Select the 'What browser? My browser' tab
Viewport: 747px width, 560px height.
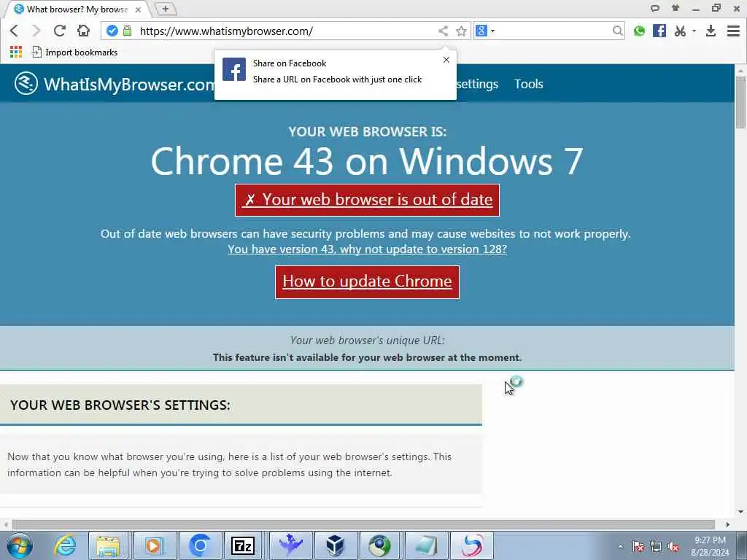tap(77, 9)
